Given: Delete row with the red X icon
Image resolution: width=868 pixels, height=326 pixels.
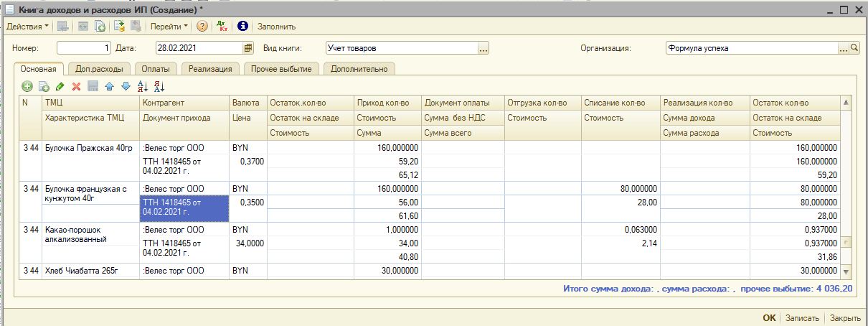Looking at the screenshot, I should [76, 86].
